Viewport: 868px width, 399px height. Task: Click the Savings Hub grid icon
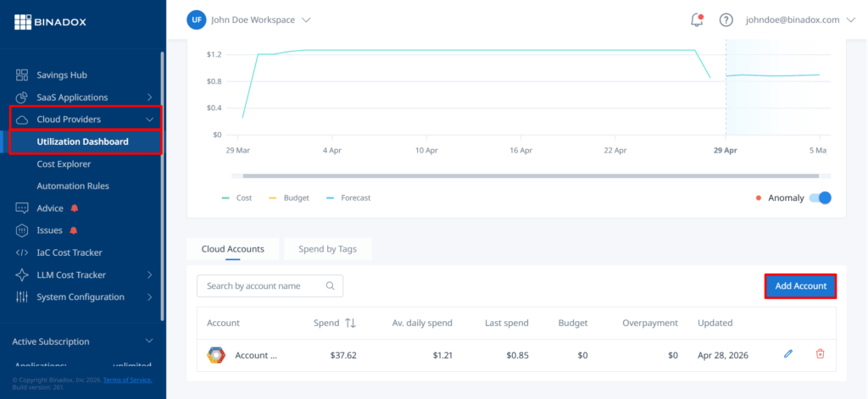[21, 75]
